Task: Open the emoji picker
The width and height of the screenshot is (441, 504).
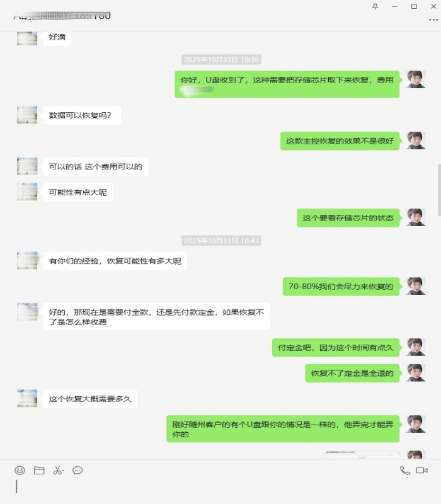Action: pyautogui.click(x=20, y=471)
